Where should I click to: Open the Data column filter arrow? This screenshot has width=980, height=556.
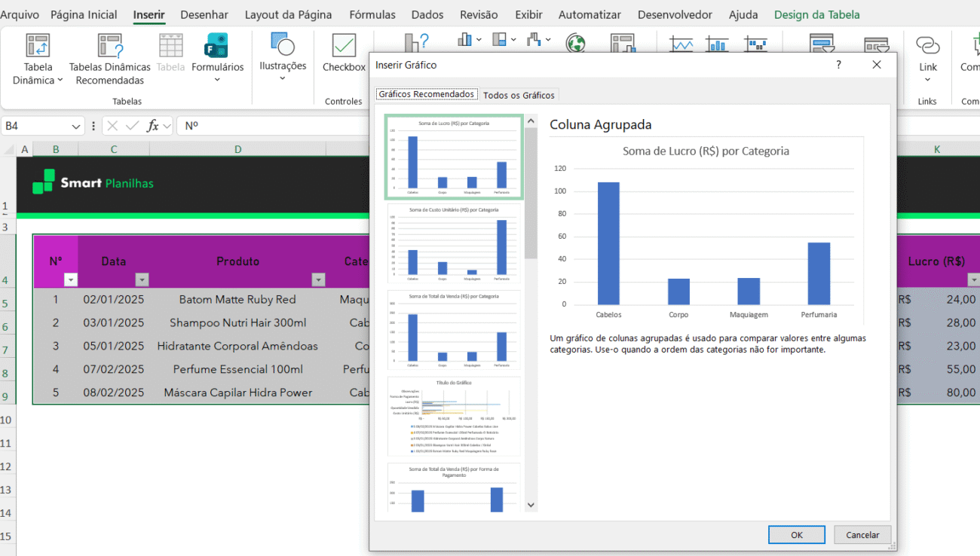[142, 279]
